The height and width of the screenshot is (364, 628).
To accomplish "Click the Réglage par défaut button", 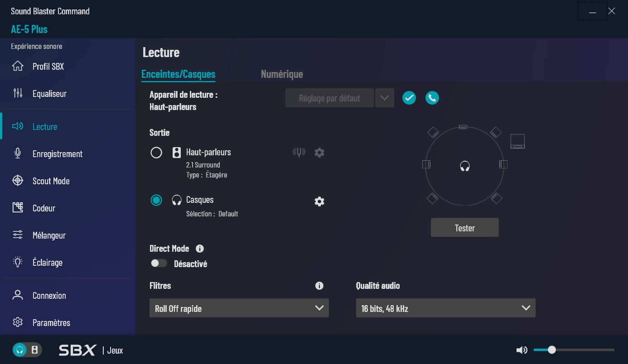I will point(329,98).
